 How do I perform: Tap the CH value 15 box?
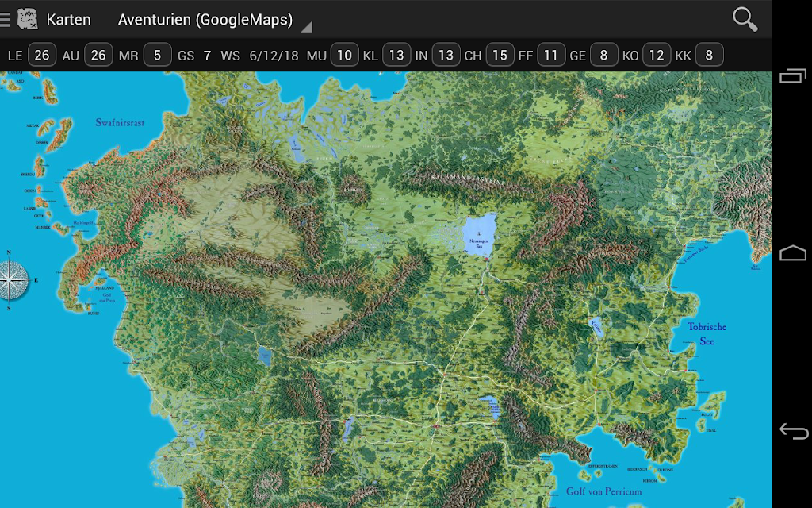500,55
